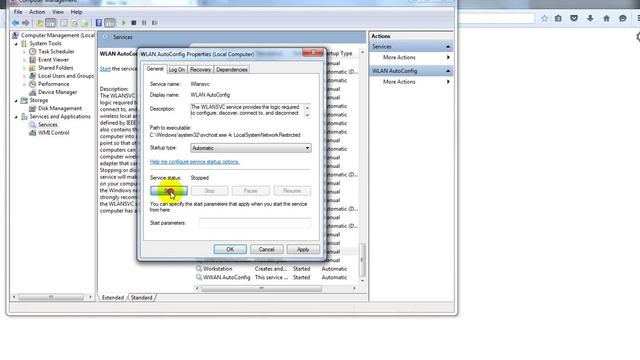Open the Startup type dropdown
This screenshot has width=640, height=360.
pos(251,148)
